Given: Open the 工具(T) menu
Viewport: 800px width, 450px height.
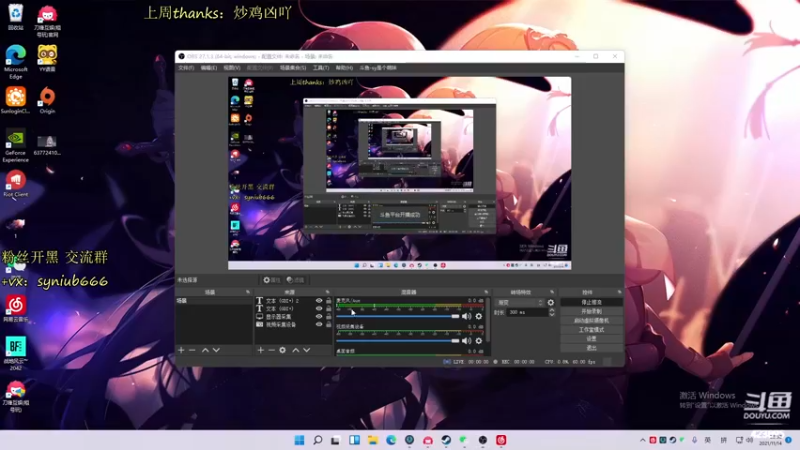Looking at the screenshot, I should click(321, 68).
